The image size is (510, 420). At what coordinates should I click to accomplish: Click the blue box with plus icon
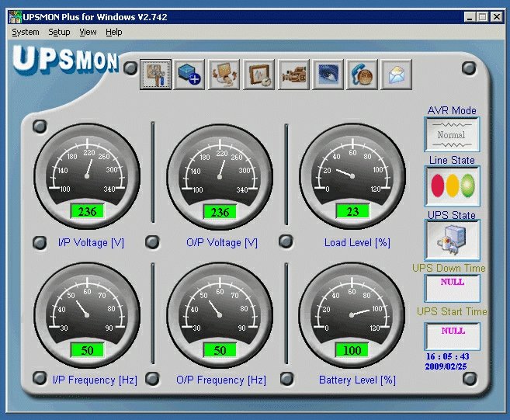189,75
